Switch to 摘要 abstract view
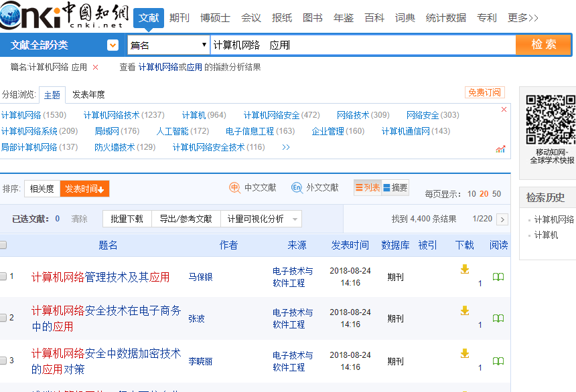Viewport: 576px width, 392px height. click(395, 187)
